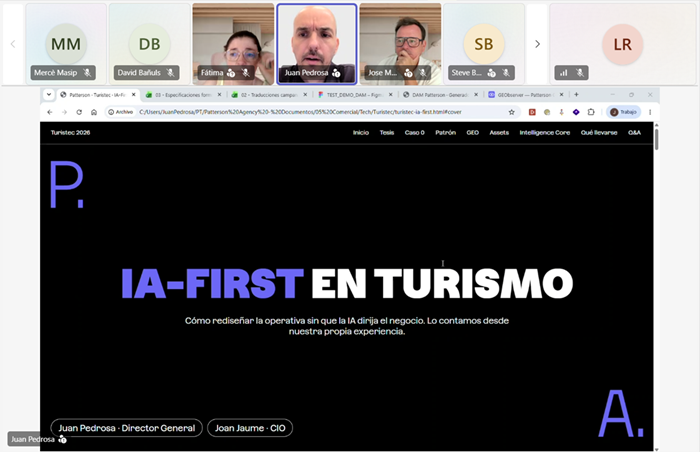
Task: Click the 'Juan Pedrosa · Director General' pill
Action: click(x=127, y=428)
